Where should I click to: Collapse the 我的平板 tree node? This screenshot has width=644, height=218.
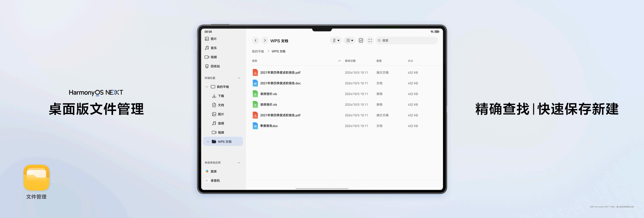click(x=207, y=87)
